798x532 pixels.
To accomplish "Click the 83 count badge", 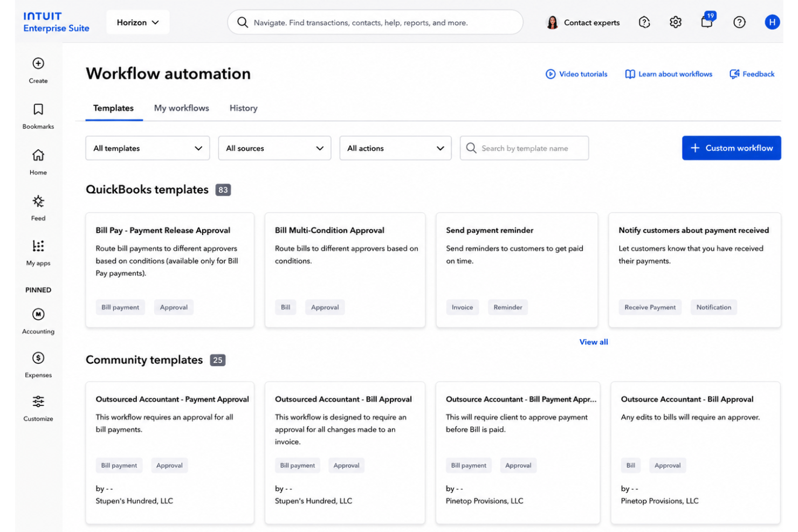I will [223, 190].
